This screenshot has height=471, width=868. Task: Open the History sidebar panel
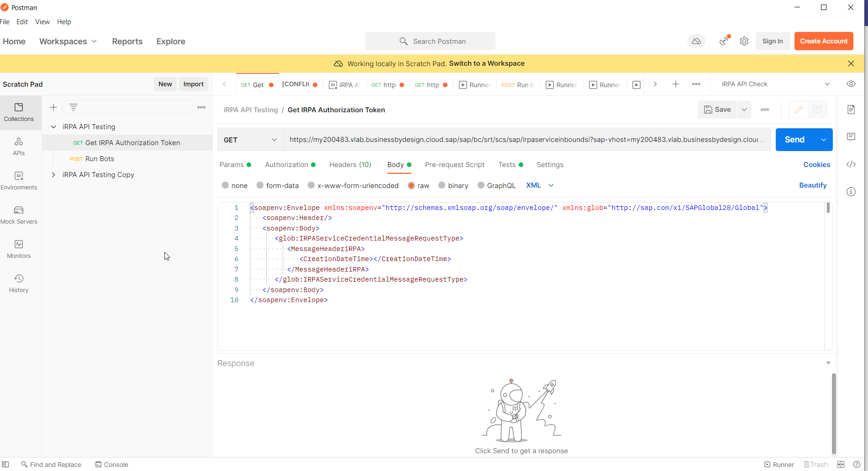19,283
